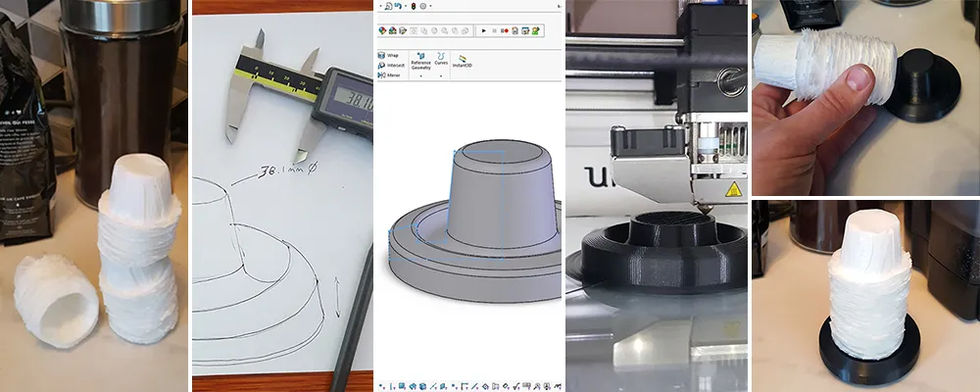980x392 pixels.
Task: Click the greyed pause macro button
Action: pyautogui.click(x=494, y=30)
